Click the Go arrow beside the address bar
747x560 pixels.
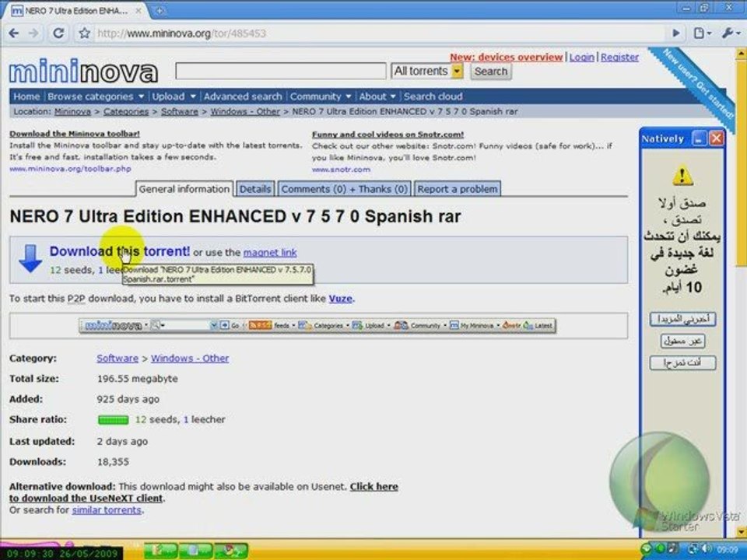click(x=676, y=33)
